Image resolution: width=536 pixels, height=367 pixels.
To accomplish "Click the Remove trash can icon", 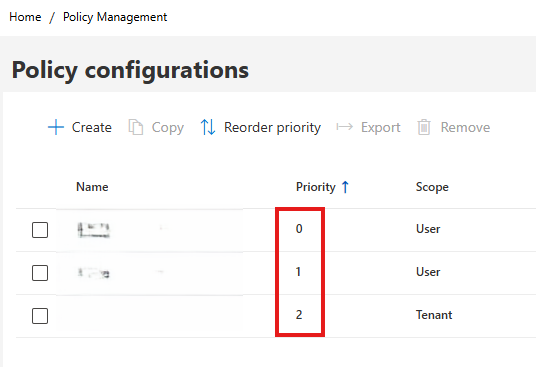I will click(424, 127).
